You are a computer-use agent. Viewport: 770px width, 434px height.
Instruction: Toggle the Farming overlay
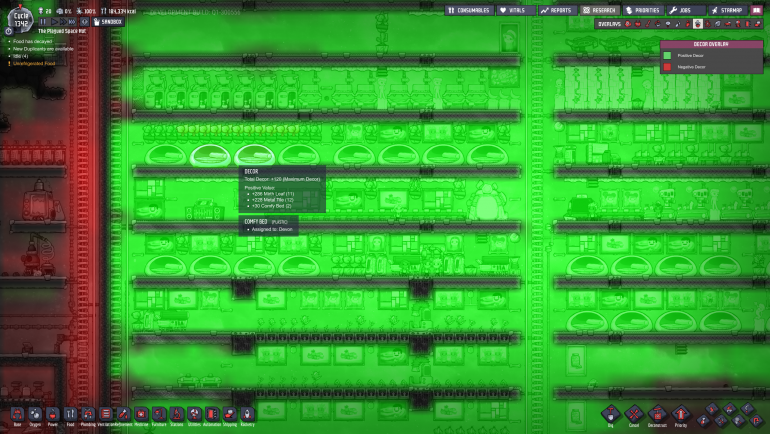point(717,24)
